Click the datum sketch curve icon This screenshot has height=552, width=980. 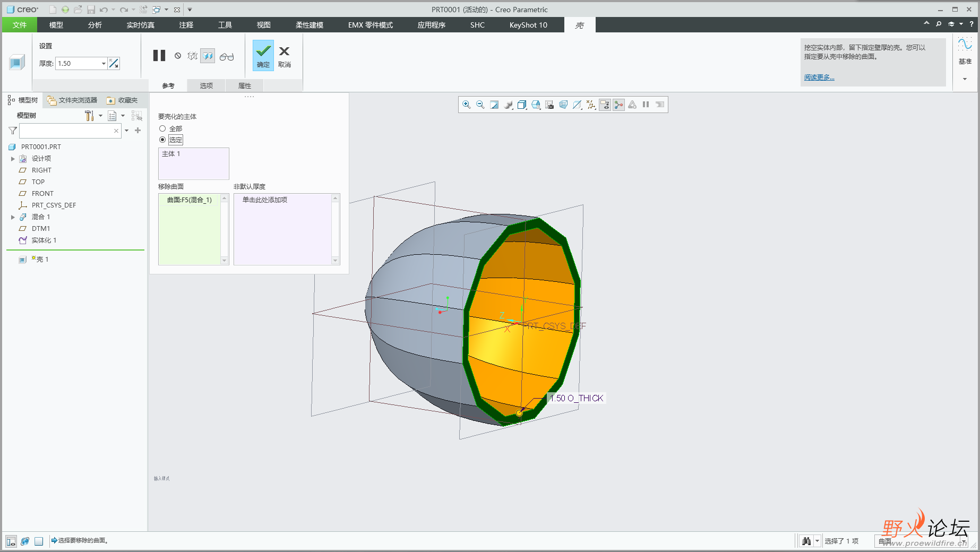[965, 44]
